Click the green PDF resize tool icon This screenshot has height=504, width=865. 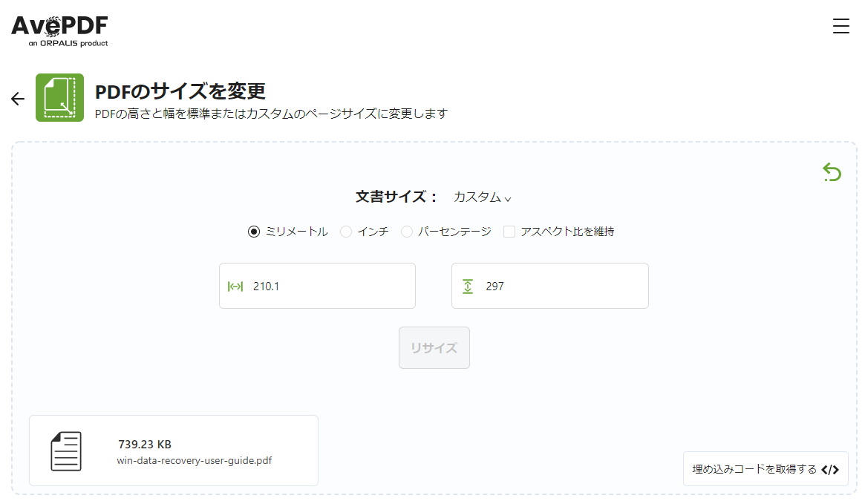tap(59, 98)
